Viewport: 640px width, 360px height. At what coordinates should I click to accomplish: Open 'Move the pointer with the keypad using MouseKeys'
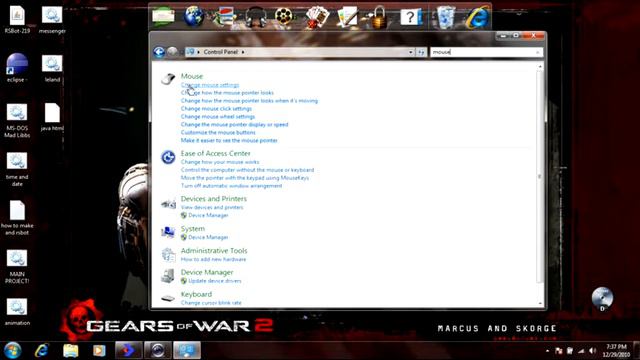245,178
